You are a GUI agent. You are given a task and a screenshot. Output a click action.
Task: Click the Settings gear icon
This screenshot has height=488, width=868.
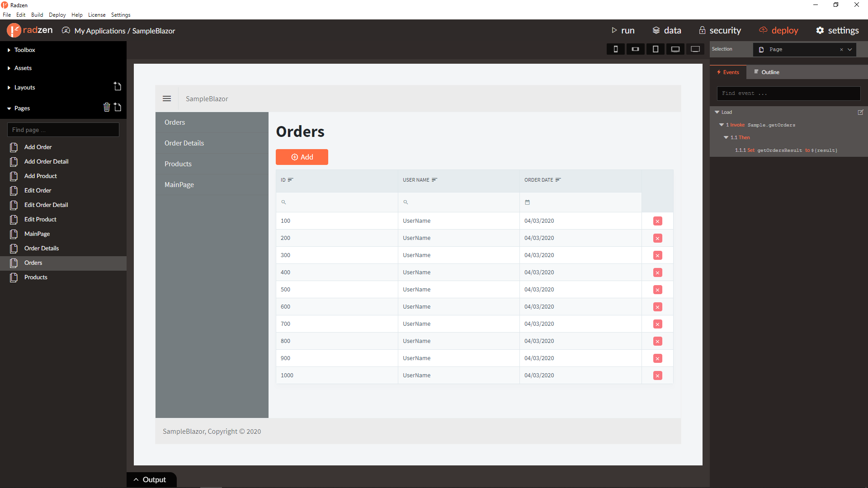(821, 30)
